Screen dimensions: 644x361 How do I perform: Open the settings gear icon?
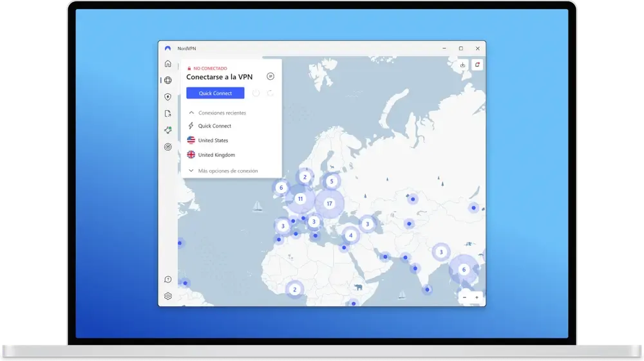[168, 296]
